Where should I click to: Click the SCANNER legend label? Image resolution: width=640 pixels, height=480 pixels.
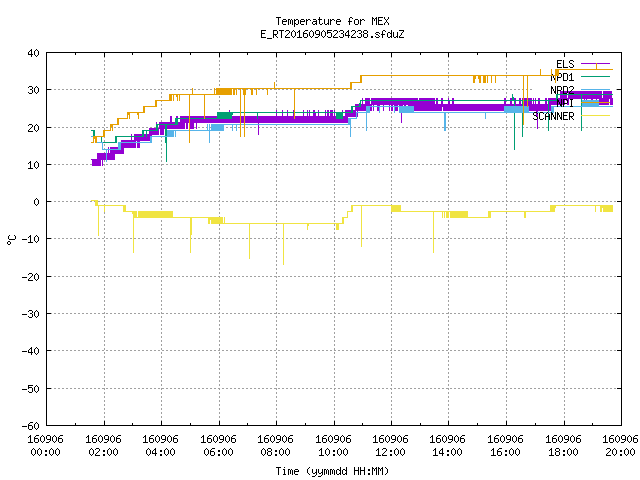point(553,116)
